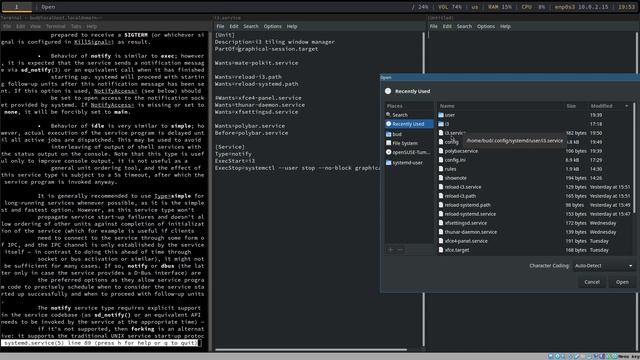The height and width of the screenshot is (360, 640).
Task: Open the Help menu in the Untitled editor
Action: click(505, 26)
